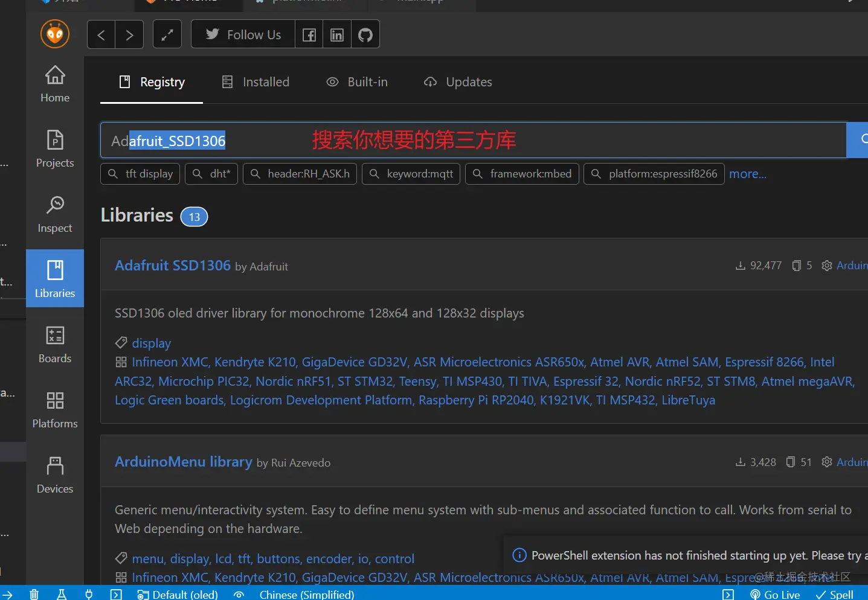Screen dimensions: 868x600
Task: Click the 'display' tag under Adafruit SSD1306
Action: pos(152,343)
